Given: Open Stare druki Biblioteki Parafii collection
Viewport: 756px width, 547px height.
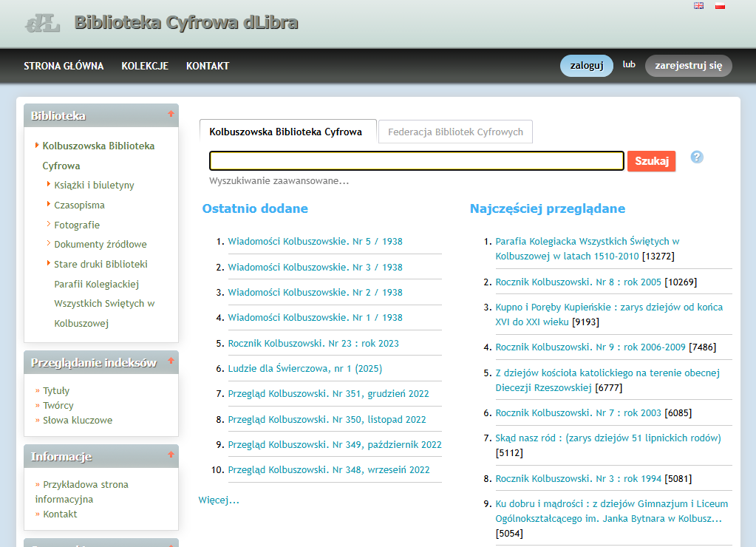Looking at the screenshot, I should pos(104,293).
